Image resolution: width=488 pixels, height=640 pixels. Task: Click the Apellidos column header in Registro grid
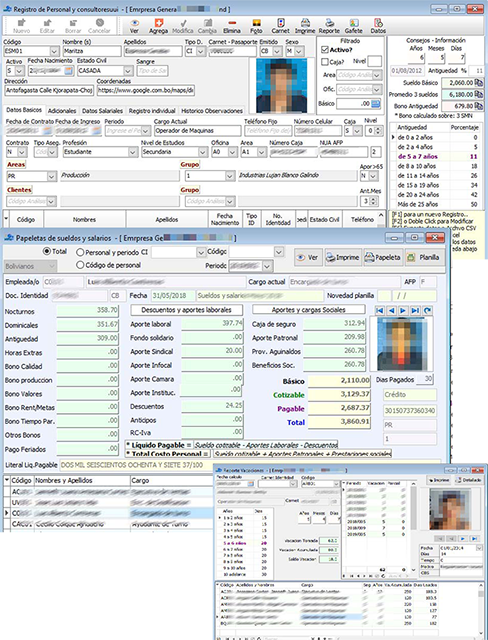167,220
